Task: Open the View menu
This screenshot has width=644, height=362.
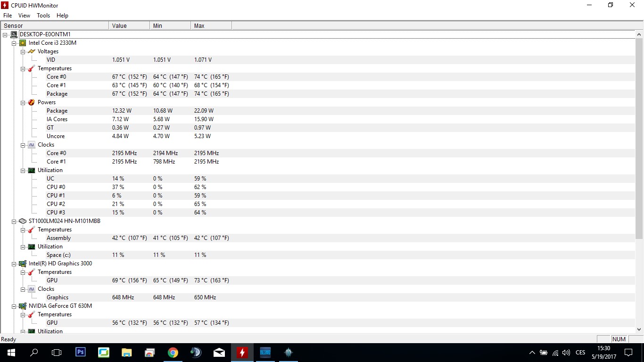Action: tap(24, 16)
